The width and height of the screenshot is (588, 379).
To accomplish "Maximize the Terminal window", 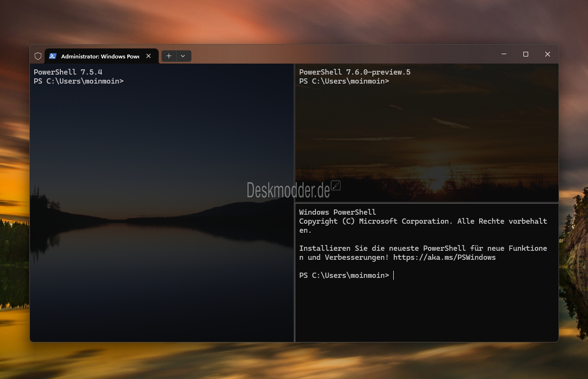I will [526, 55].
